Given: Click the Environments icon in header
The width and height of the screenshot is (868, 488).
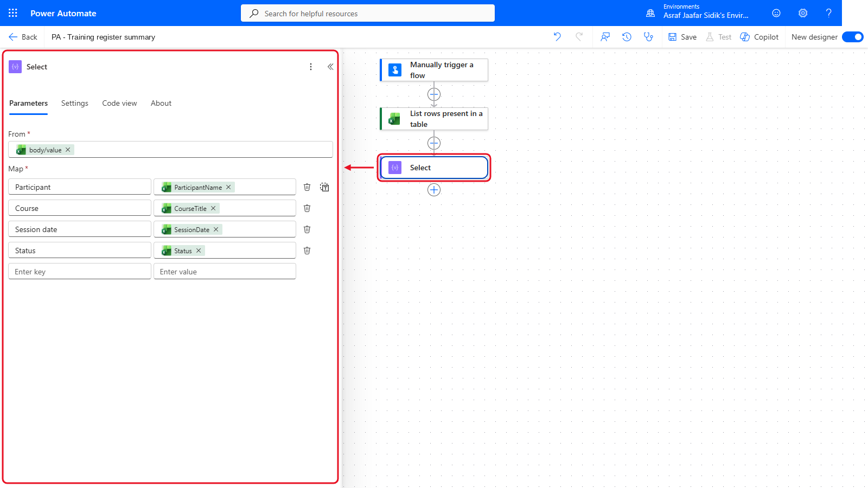Looking at the screenshot, I should coord(650,13).
